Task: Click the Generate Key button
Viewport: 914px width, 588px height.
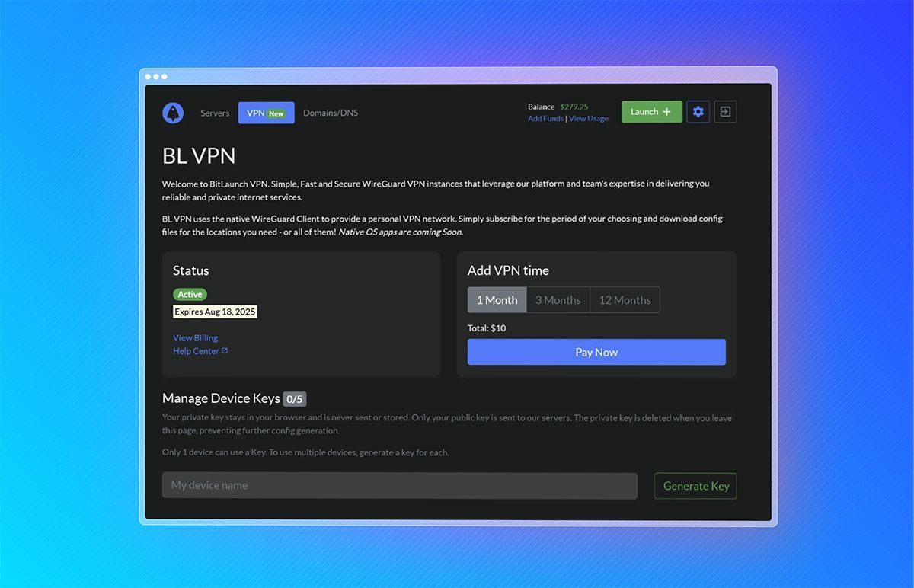Action: 695,486
